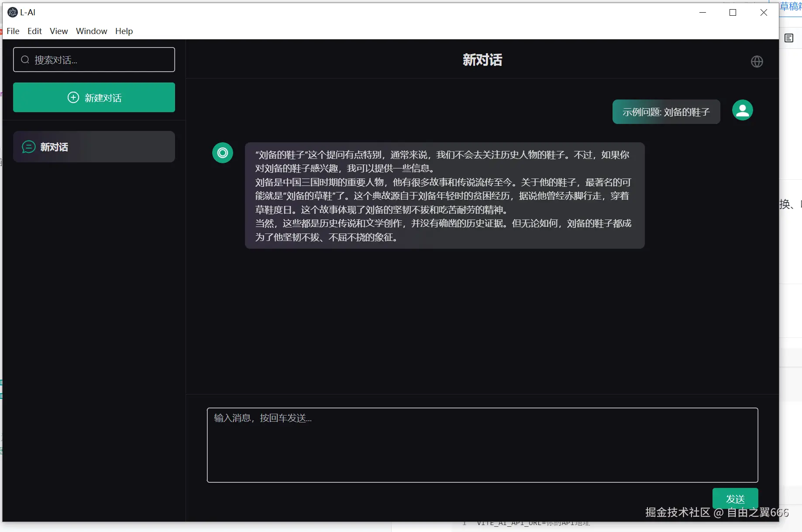The height and width of the screenshot is (532, 802).
Task: Click the 新对话 header title
Action: coord(482,60)
